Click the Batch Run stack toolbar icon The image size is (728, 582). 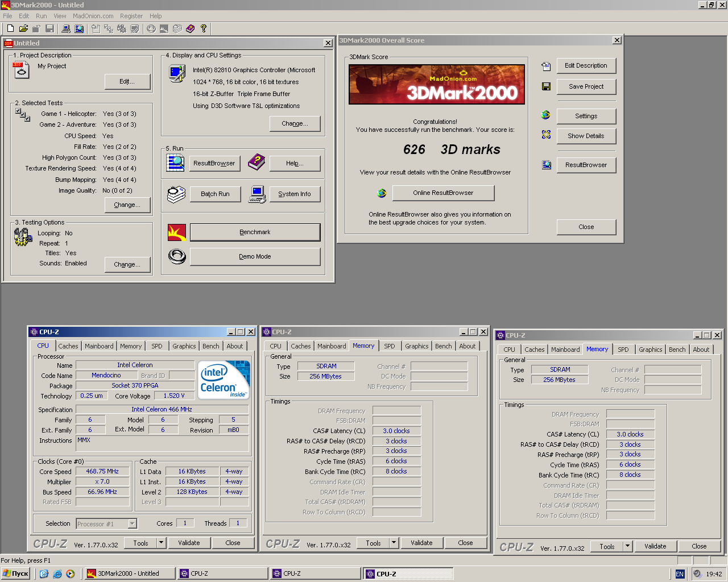tap(177, 28)
